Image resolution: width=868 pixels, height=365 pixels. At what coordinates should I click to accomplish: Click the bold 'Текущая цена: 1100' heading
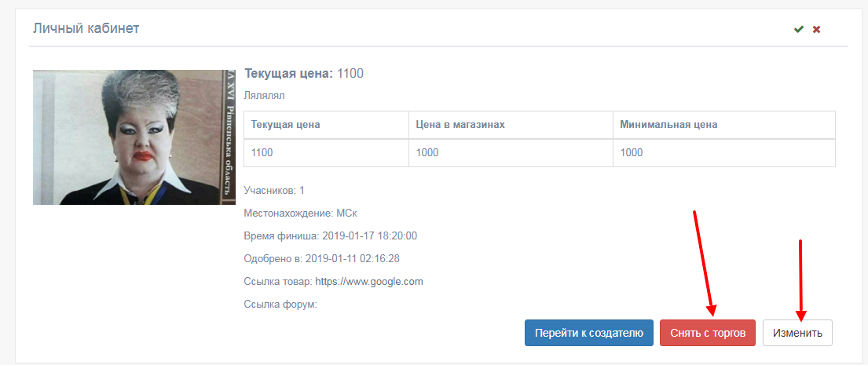point(304,74)
